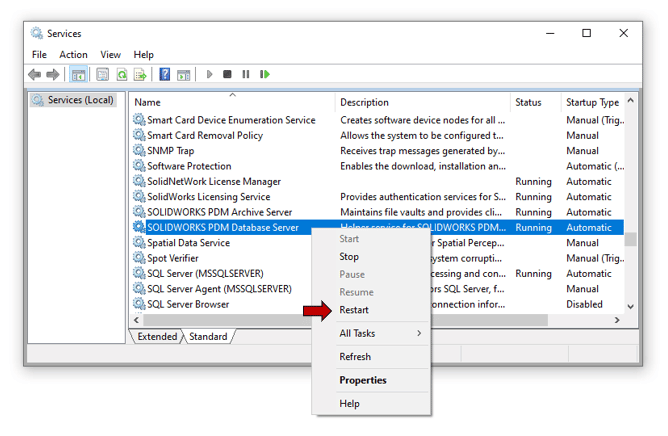Viewport: 668px width, 436px height.
Task: Click the Back arrow in toolbar
Action: click(35, 75)
